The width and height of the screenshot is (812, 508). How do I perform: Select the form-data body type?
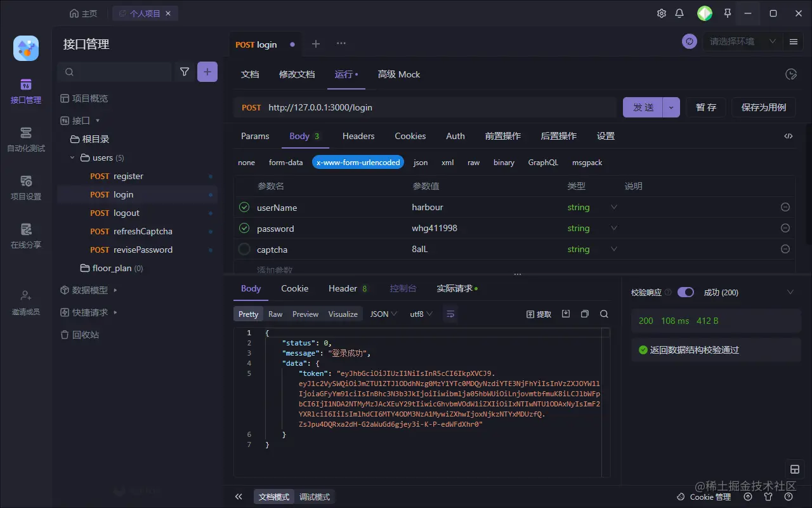click(286, 163)
